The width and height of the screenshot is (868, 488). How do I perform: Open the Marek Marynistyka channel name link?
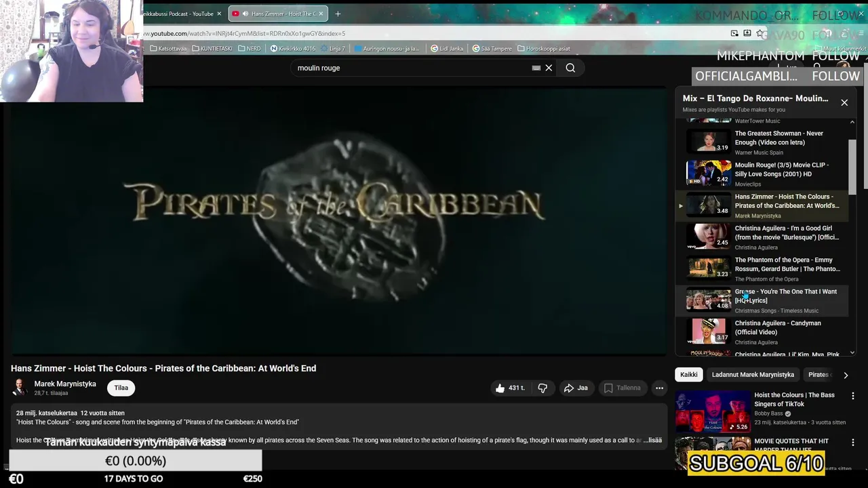pyautogui.click(x=65, y=384)
